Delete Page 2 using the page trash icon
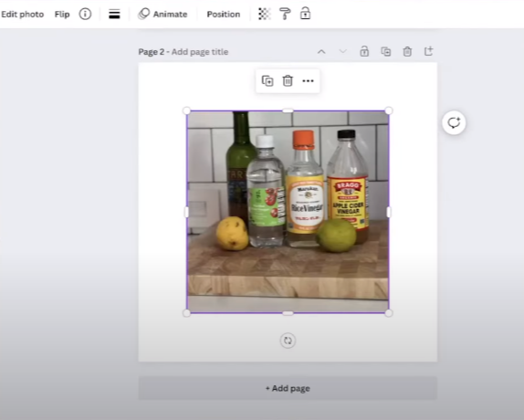524x420 pixels. point(407,51)
